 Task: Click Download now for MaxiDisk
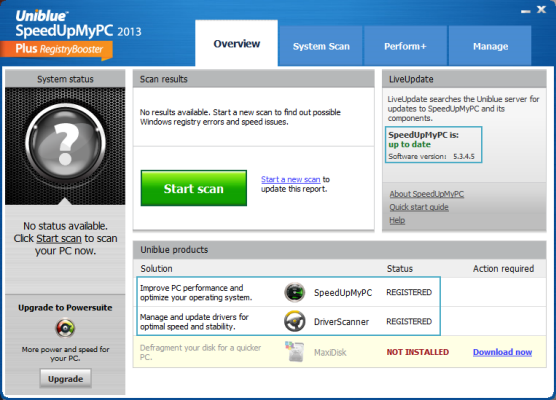[502, 352]
